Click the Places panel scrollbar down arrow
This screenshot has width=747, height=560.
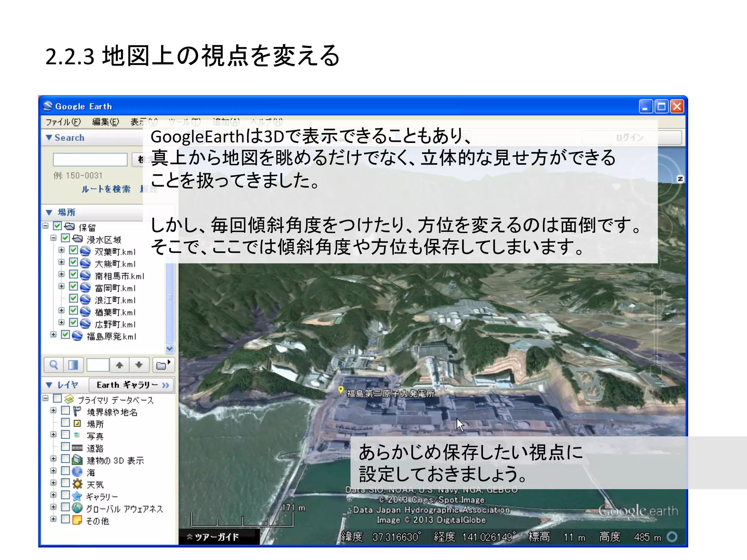170,349
